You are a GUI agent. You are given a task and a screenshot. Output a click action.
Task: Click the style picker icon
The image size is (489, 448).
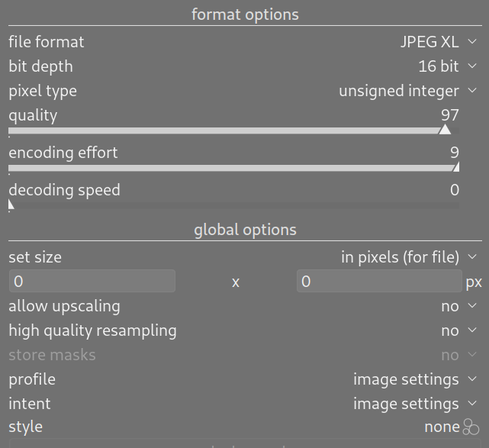coord(471,427)
